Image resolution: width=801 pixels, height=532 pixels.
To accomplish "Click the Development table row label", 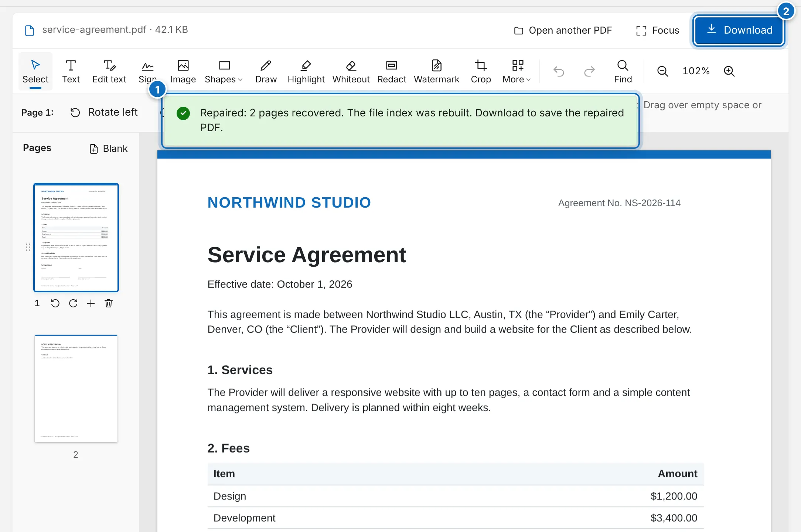I will (245, 518).
